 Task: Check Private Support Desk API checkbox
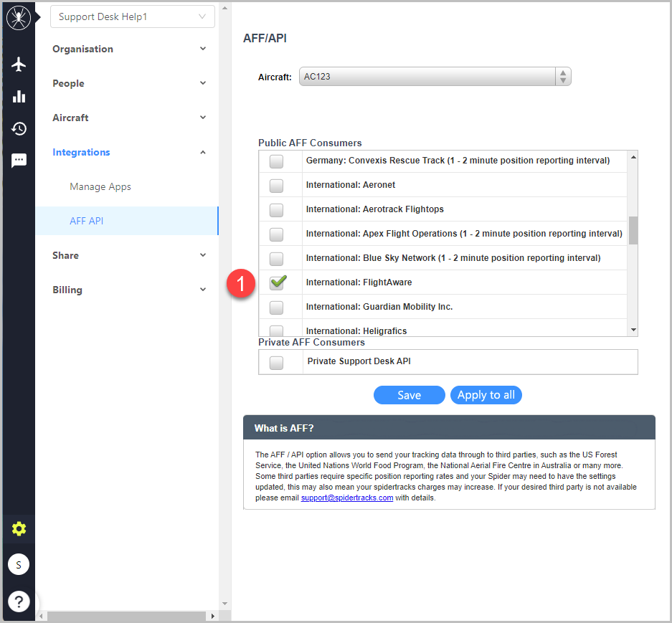(276, 363)
